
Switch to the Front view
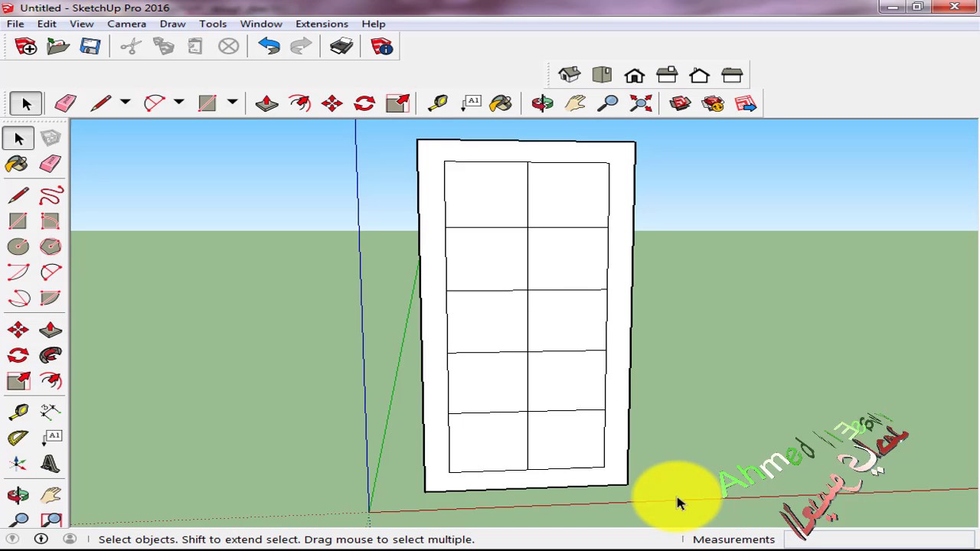[635, 75]
